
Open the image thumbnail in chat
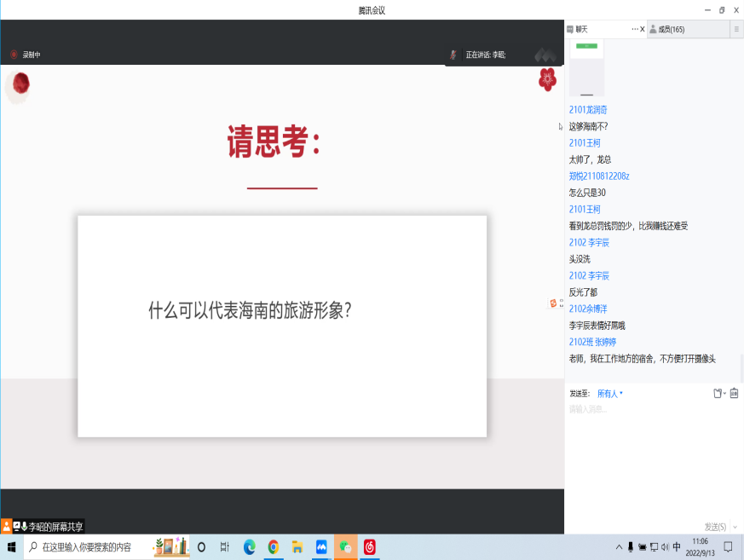[586, 67]
